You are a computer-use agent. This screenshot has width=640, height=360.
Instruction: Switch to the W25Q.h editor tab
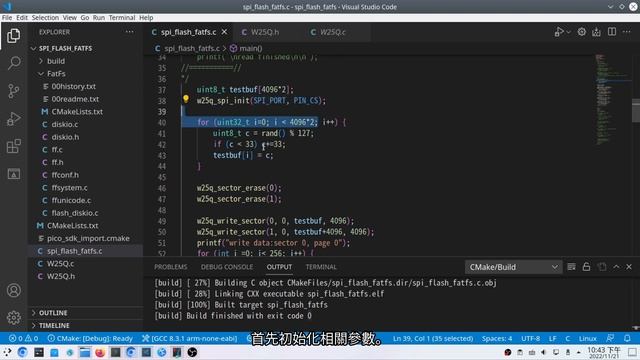[265, 32]
